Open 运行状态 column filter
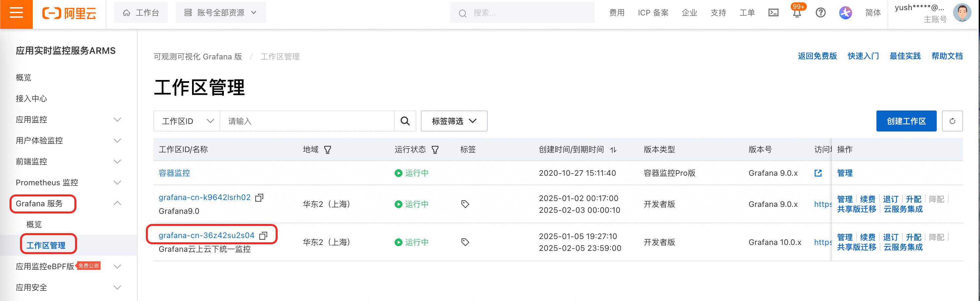 pos(435,150)
